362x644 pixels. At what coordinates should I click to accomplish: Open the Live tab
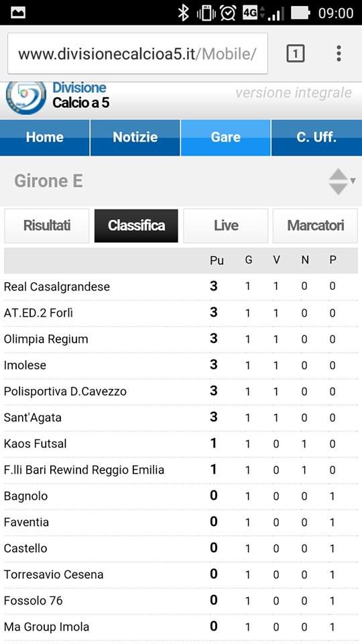pos(226,225)
